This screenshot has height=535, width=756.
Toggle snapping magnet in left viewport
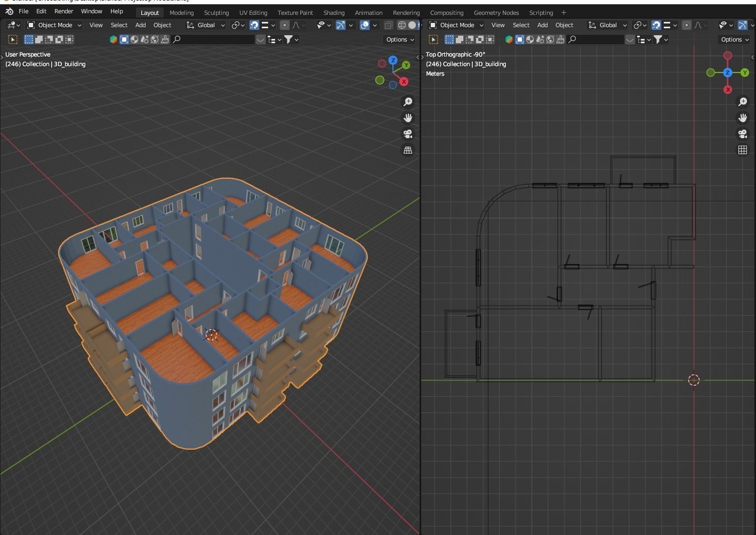[254, 25]
